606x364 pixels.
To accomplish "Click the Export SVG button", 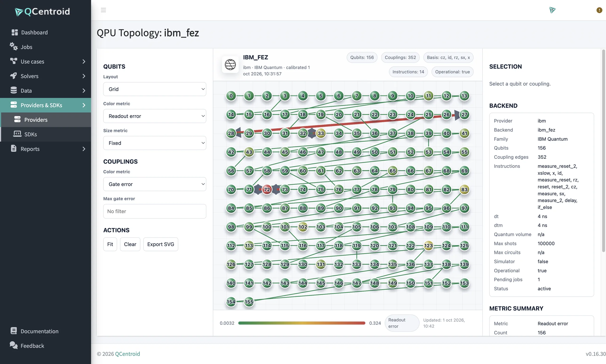I will (x=161, y=244).
